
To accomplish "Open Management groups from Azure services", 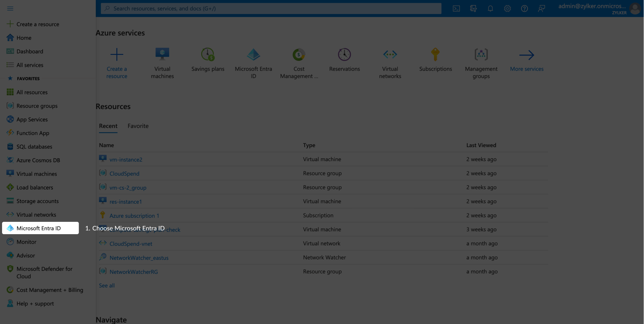I will click(481, 54).
